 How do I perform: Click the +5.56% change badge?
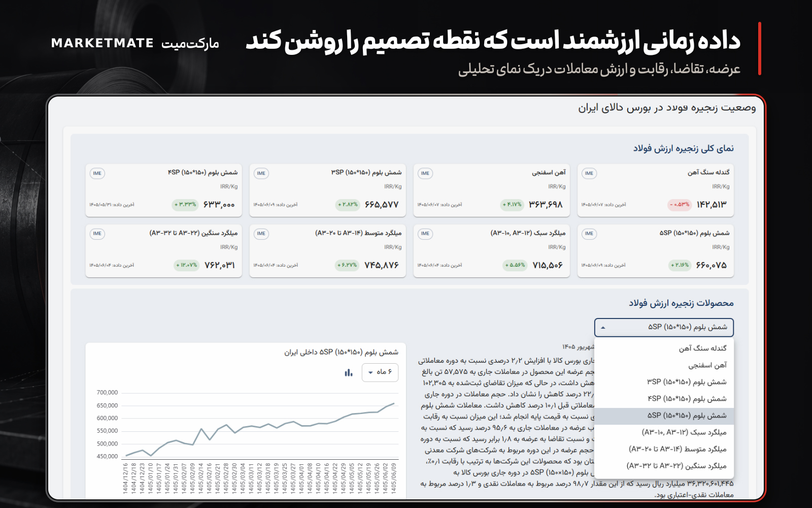click(515, 265)
